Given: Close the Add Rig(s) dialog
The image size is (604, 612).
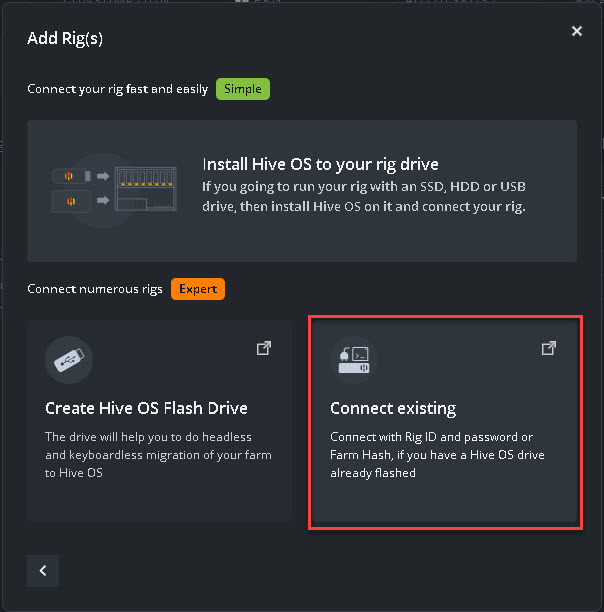Looking at the screenshot, I should [577, 31].
